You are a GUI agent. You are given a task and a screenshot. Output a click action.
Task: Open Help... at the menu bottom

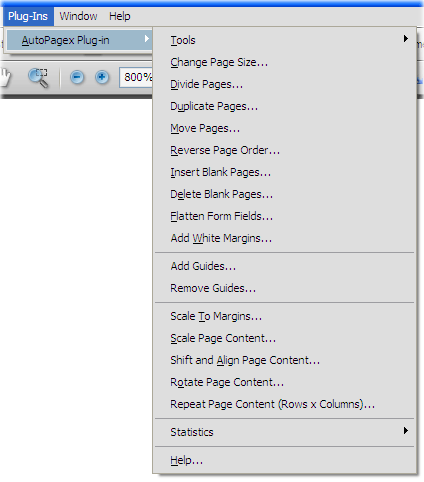pos(285,460)
